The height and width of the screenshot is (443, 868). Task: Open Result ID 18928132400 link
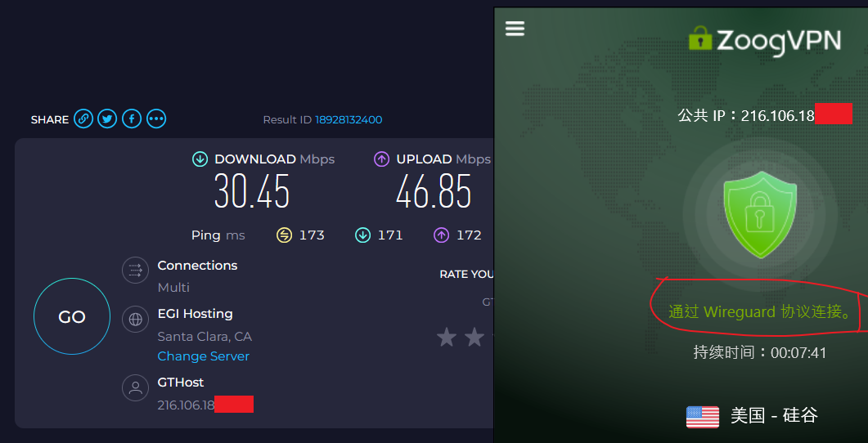pos(349,119)
